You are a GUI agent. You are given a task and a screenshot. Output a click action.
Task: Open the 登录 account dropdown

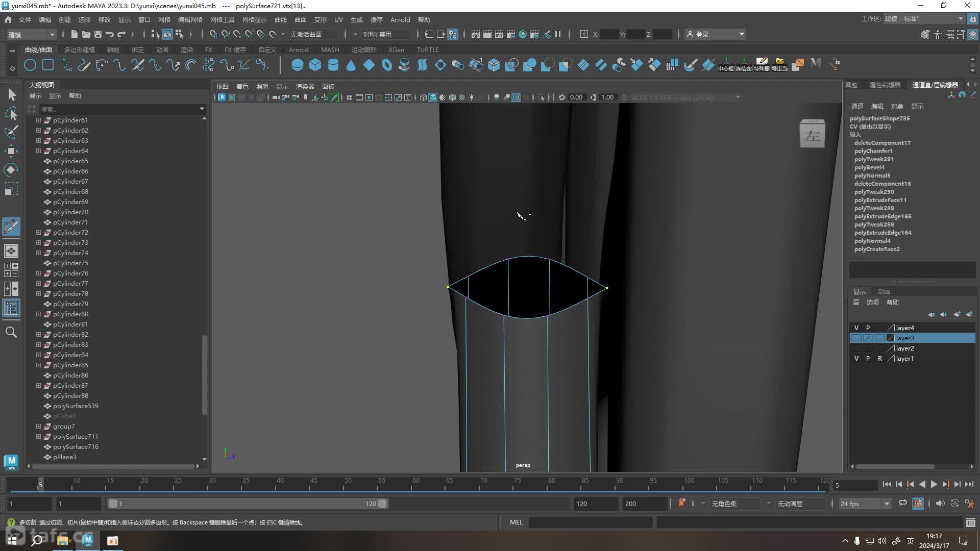tap(715, 34)
